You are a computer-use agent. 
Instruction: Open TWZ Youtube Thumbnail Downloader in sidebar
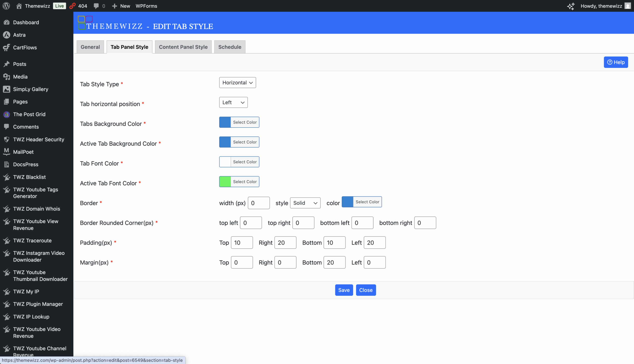point(40,276)
